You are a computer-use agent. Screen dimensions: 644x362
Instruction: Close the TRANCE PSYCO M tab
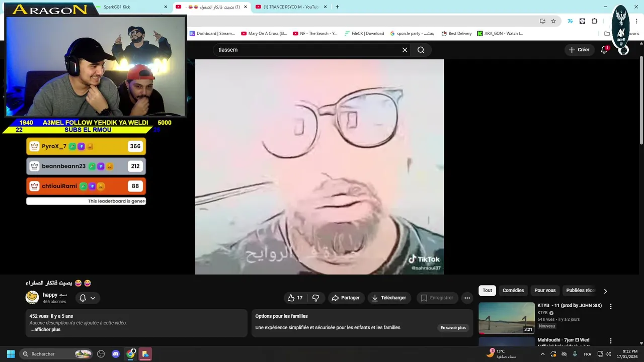click(326, 7)
